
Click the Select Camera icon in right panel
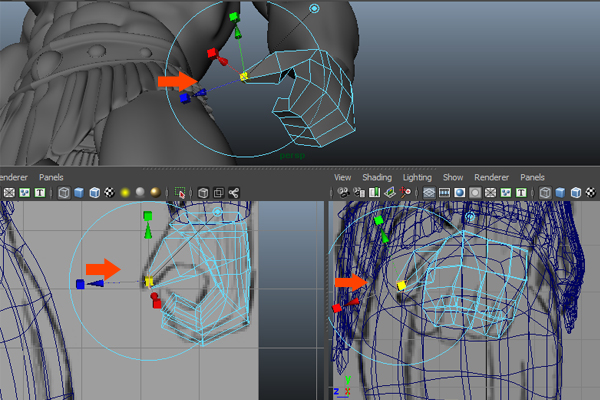[x=342, y=192]
